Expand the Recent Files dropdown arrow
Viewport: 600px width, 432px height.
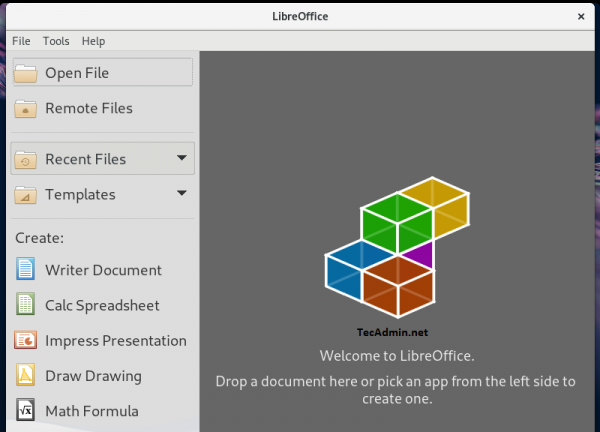click(181, 158)
